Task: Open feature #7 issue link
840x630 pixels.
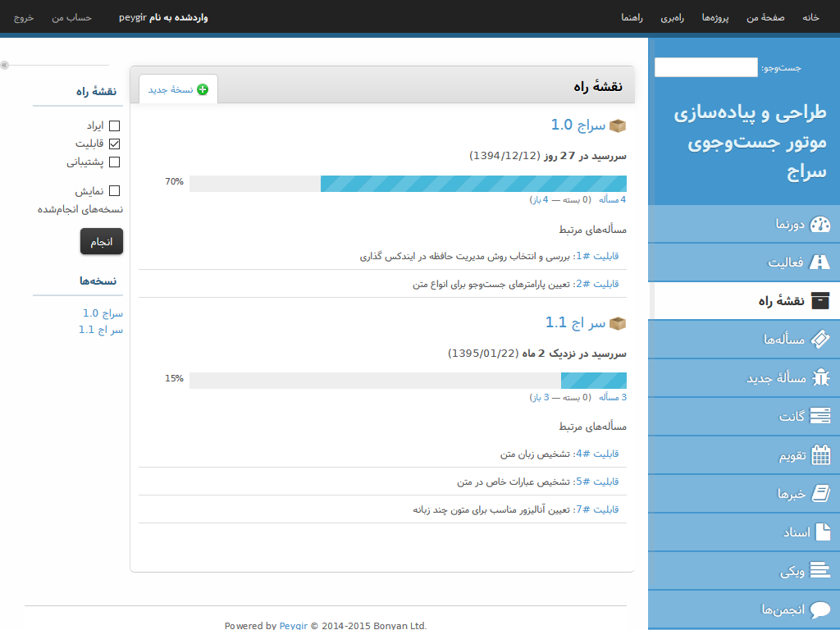Action: tap(597, 509)
